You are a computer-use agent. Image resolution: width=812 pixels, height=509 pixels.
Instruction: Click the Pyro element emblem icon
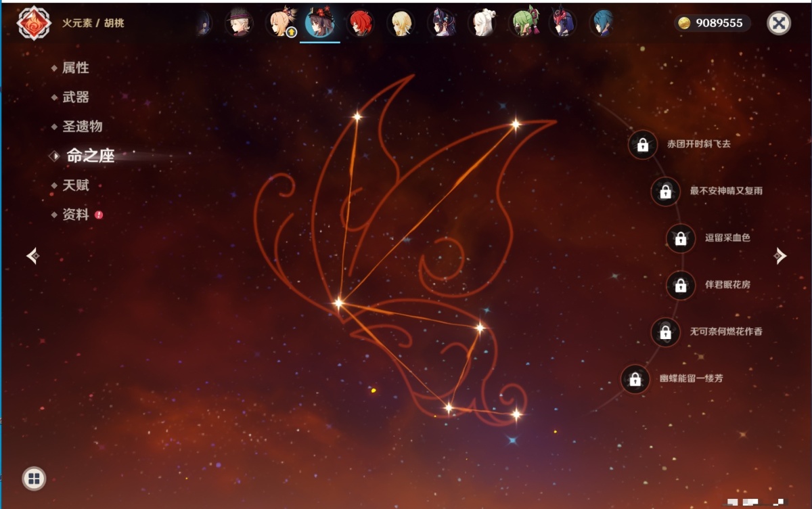coord(34,23)
